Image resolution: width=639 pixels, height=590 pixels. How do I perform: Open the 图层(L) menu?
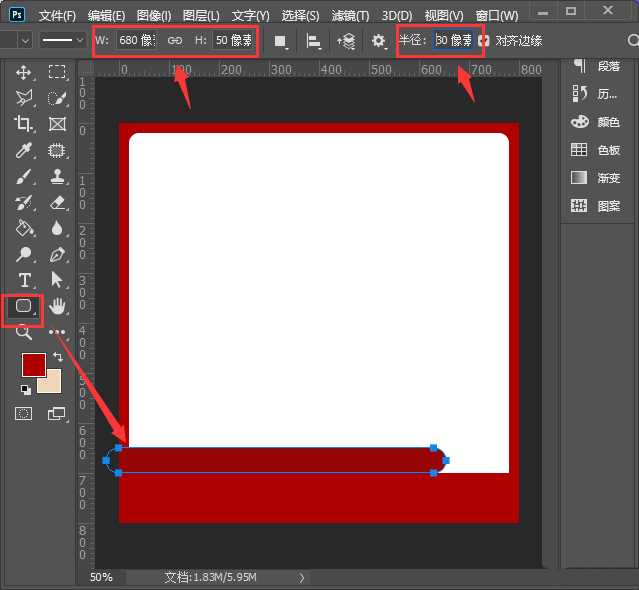pyautogui.click(x=202, y=16)
